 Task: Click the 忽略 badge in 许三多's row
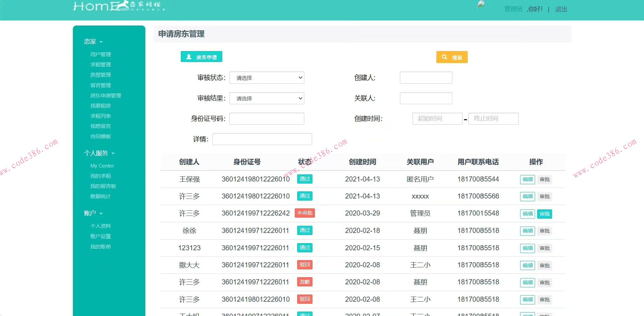tap(304, 282)
